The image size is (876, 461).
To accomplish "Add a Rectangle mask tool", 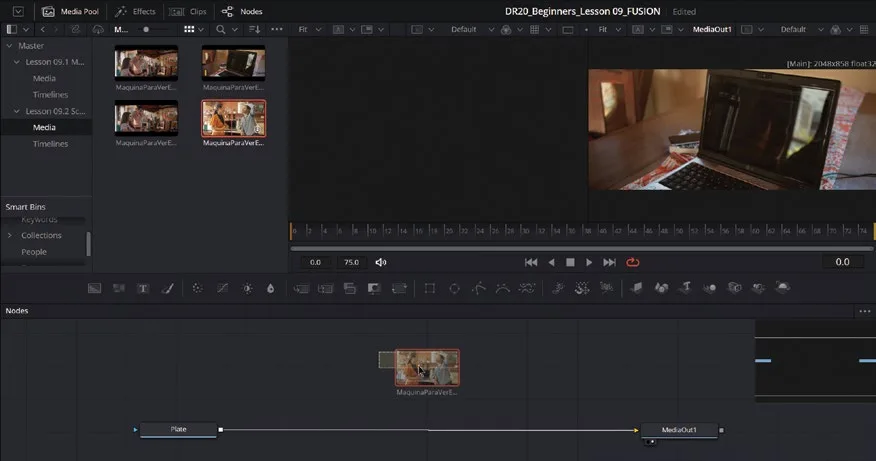I will (x=430, y=288).
